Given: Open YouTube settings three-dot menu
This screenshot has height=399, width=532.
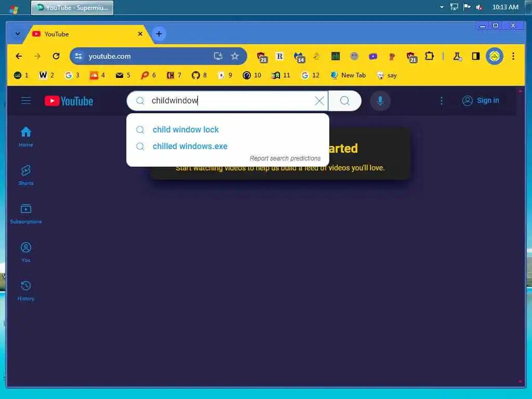Looking at the screenshot, I should point(441,101).
